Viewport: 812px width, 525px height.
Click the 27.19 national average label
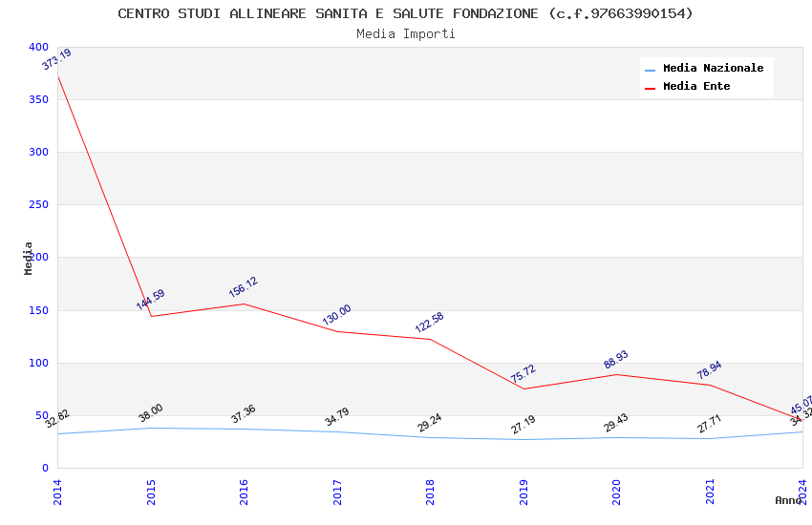tap(524, 425)
